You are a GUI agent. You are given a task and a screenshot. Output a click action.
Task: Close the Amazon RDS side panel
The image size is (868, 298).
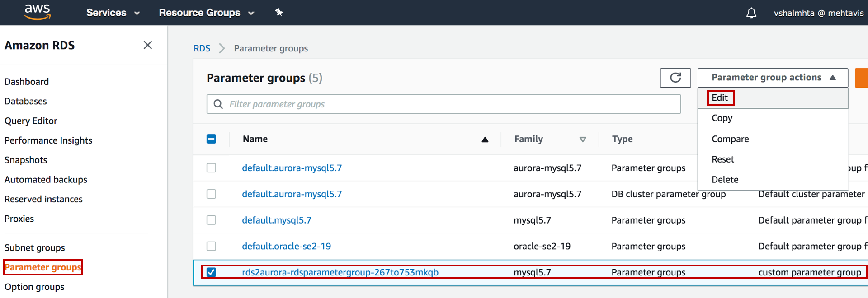click(x=147, y=45)
